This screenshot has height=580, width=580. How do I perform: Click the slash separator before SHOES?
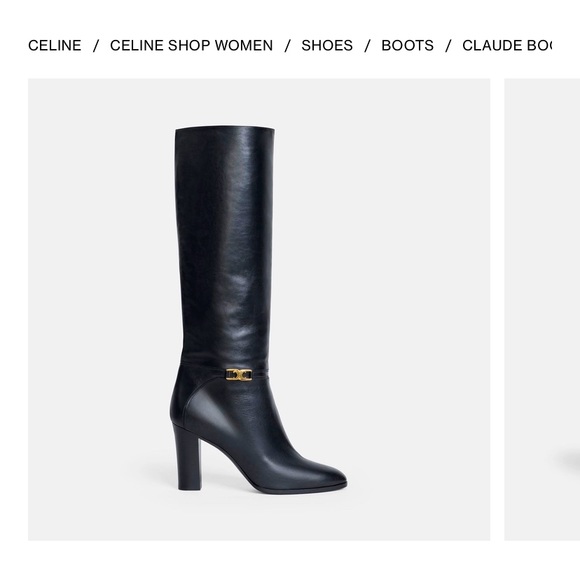tap(287, 46)
